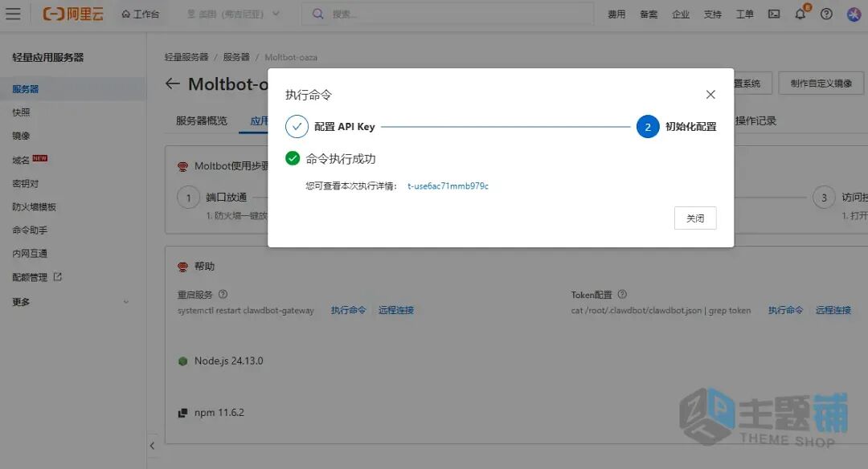Open execution detail link t-use6ac71mmb979c
The width and height of the screenshot is (868, 469).
[x=448, y=186]
